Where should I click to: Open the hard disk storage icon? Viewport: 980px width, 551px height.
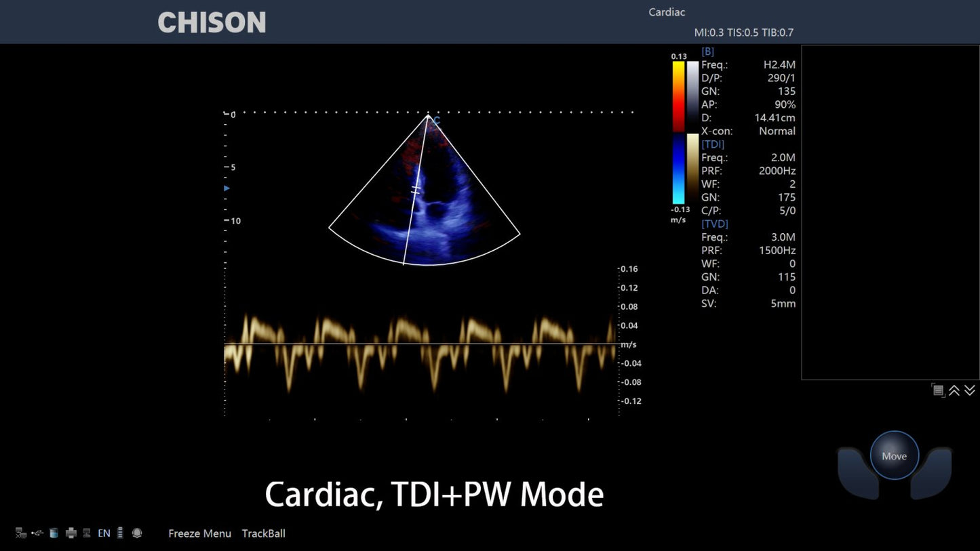pos(54,533)
